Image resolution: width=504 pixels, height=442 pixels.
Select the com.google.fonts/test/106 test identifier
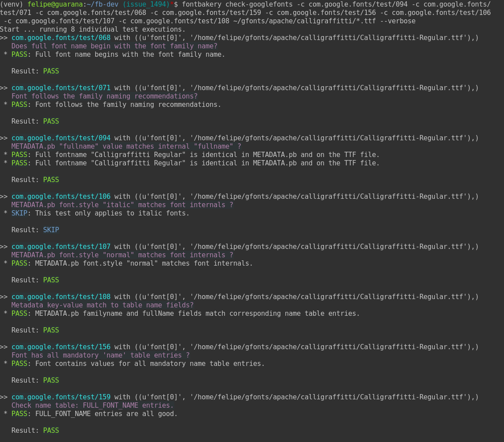[61, 197]
